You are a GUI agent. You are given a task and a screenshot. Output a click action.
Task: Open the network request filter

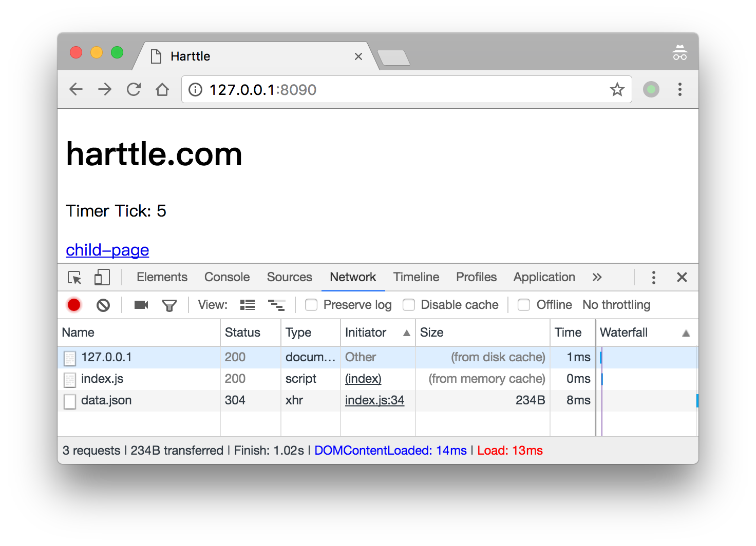click(x=169, y=304)
